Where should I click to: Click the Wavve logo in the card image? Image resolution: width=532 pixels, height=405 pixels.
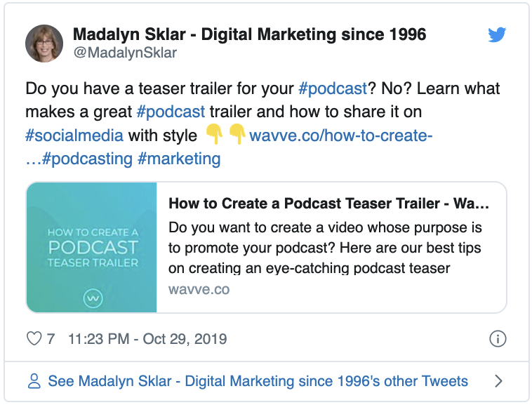click(93, 298)
